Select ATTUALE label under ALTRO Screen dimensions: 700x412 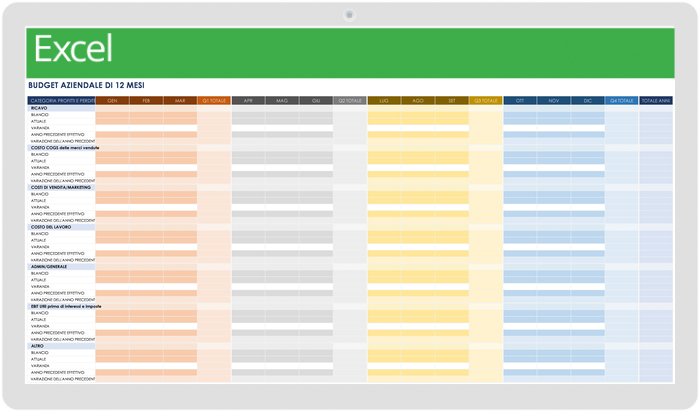38,359
